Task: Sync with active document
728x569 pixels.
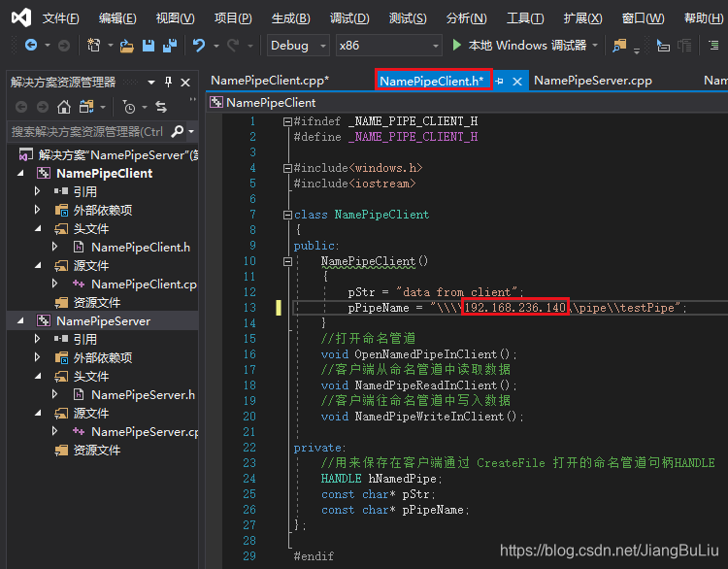Action: point(161,108)
